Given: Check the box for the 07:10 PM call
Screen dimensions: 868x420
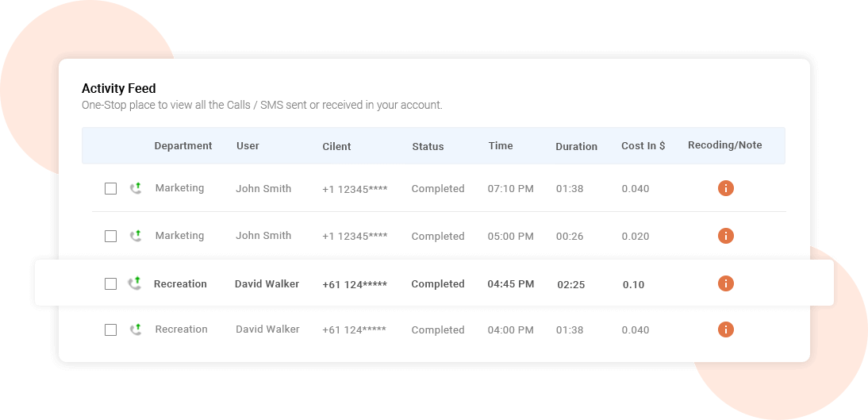Looking at the screenshot, I should tap(111, 189).
